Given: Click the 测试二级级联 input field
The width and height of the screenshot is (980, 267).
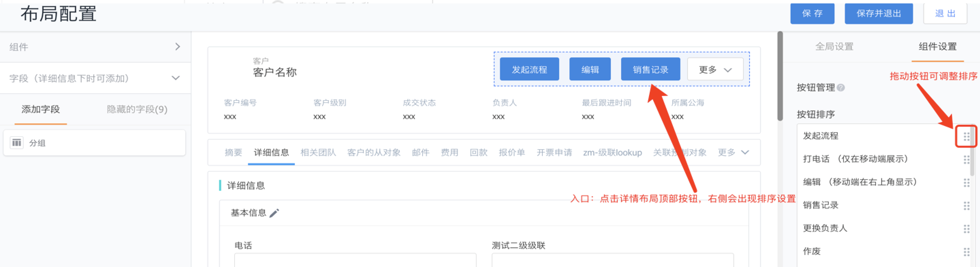Looking at the screenshot, I should coord(613,260).
